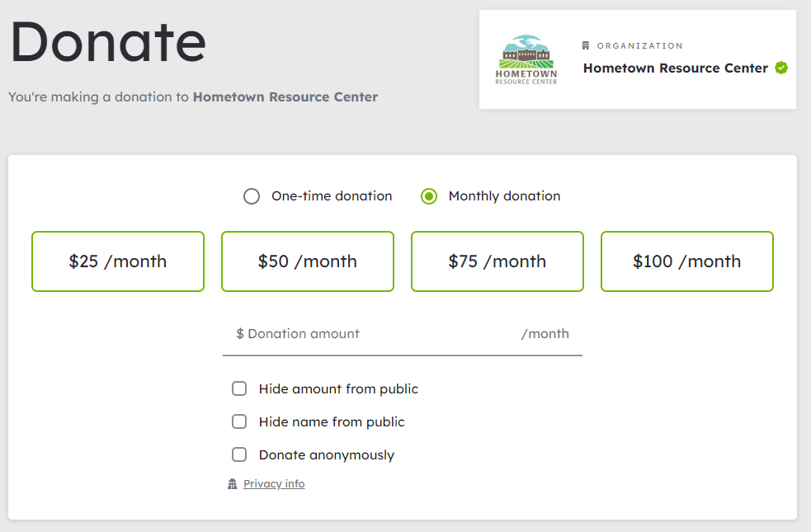The width and height of the screenshot is (811, 532).
Task: Click bold Hometown Resource Center in subtitle
Action: tap(285, 97)
